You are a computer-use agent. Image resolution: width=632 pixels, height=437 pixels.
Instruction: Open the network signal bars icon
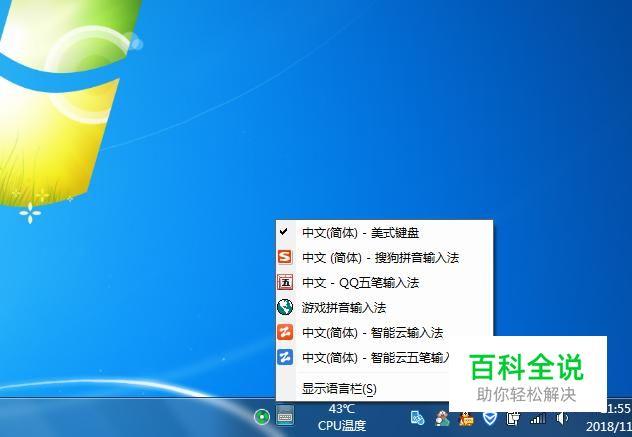[538, 418]
